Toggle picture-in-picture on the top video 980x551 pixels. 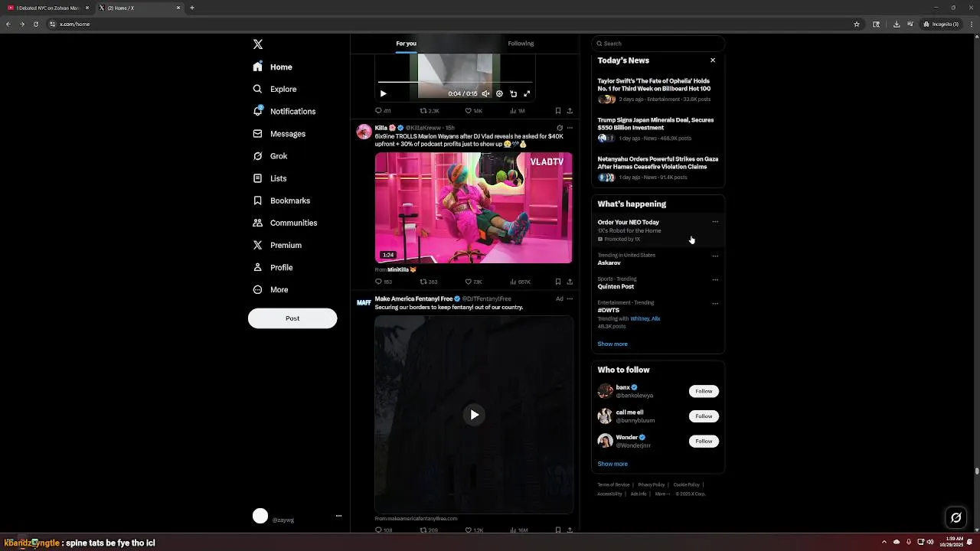[513, 93]
